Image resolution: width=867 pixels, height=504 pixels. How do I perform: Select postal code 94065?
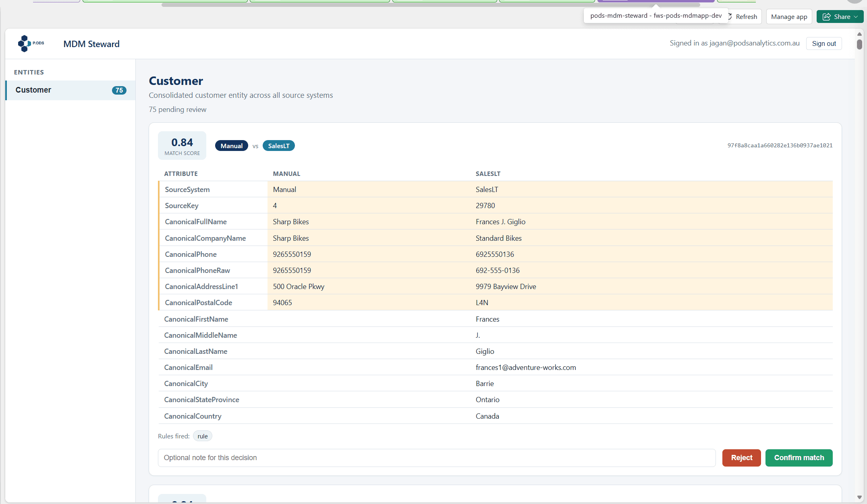click(x=282, y=303)
